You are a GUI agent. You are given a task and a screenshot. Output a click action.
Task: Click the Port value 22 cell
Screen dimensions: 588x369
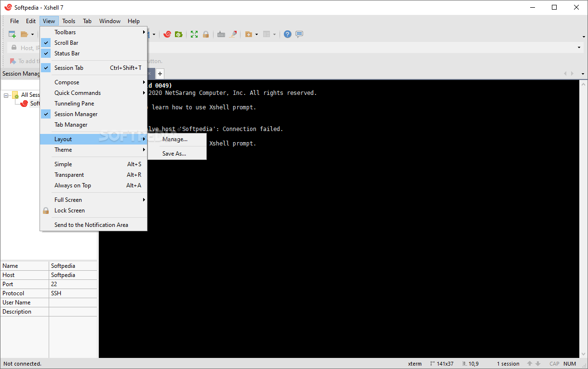pyautogui.click(x=73, y=284)
